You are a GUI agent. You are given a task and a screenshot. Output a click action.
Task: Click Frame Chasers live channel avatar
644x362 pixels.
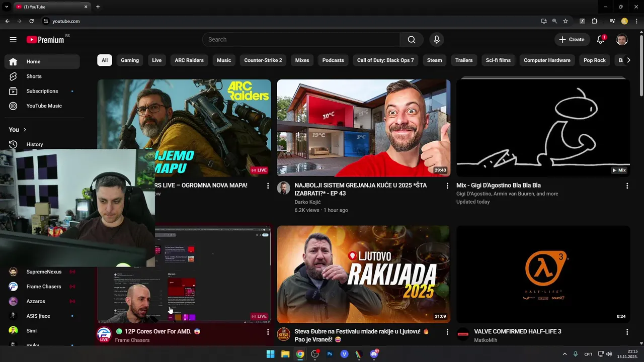pos(104,334)
